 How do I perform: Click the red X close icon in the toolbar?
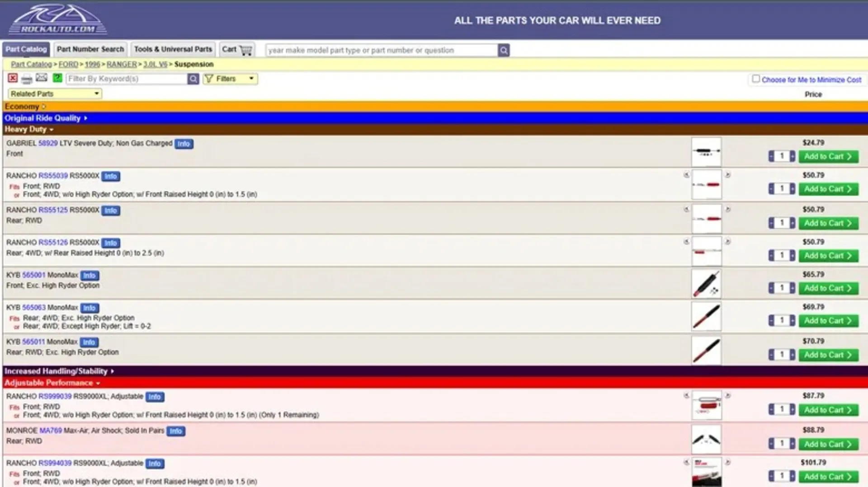tap(13, 79)
